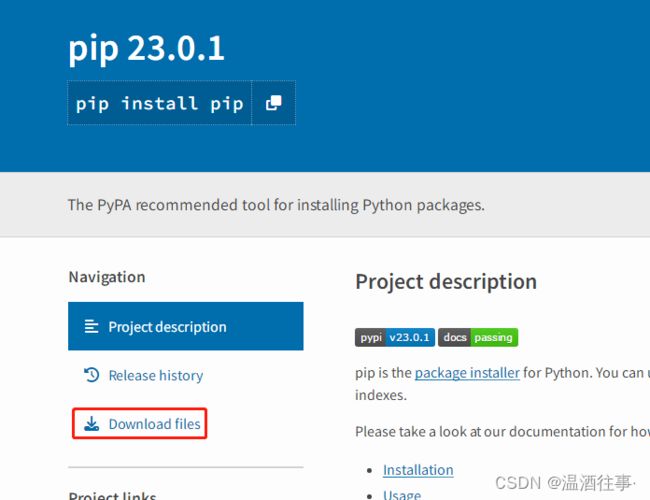Open the docs passing badge
Viewport: 650px width, 500px height.
click(478, 337)
